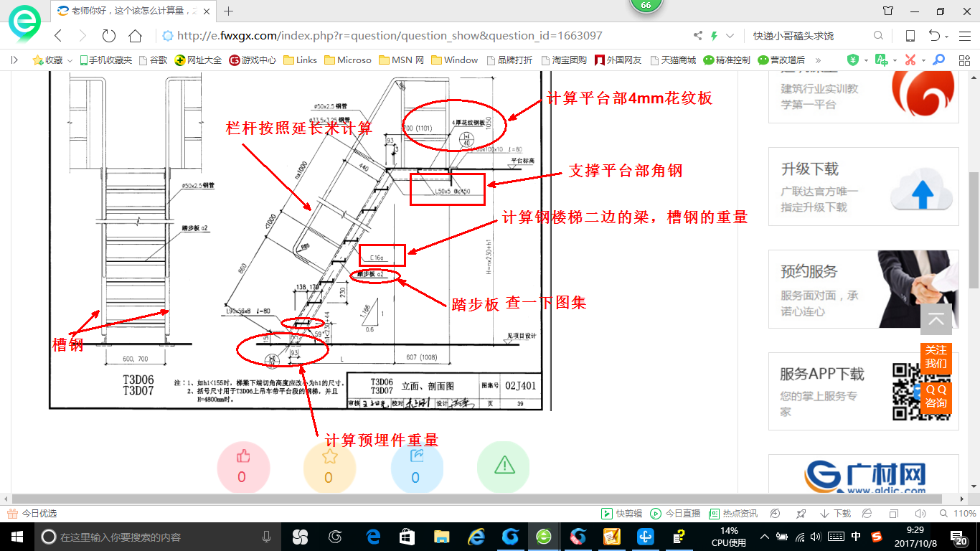Click the search magnifier icon
Image resolution: width=980 pixels, height=551 pixels.
878,36
